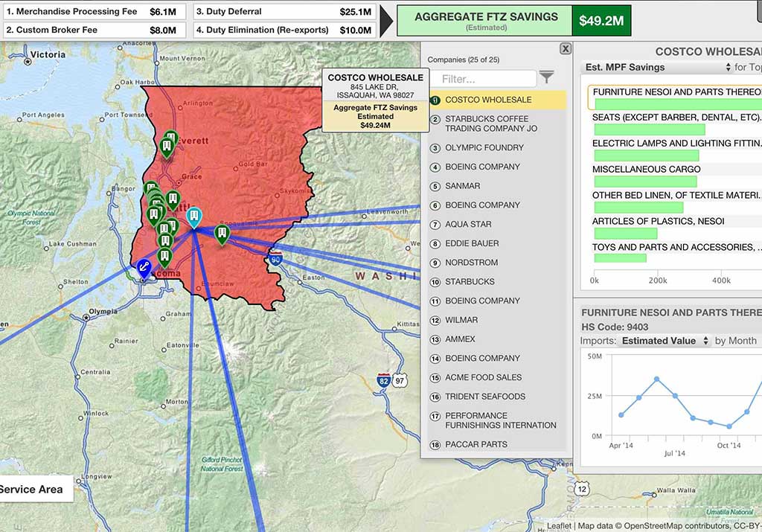Screen dimensions: 762x532
Task: Click the Route 97 highway shield
Action: [400, 380]
